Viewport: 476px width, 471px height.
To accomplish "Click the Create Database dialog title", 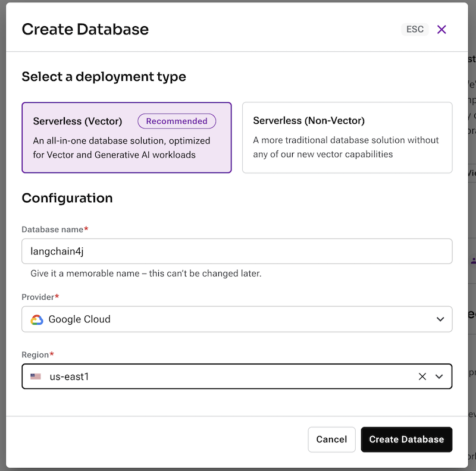I will tap(85, 29).
